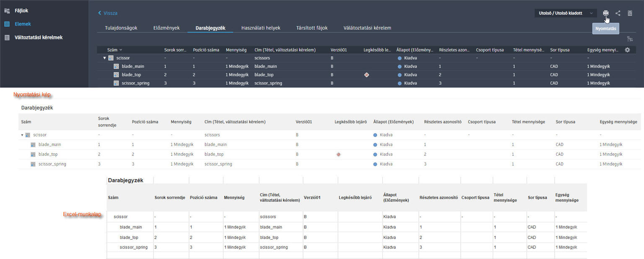Viewport: 644px width, 259px height.
Task: Click the Vissza back link
Action: [x=108, y=13]
